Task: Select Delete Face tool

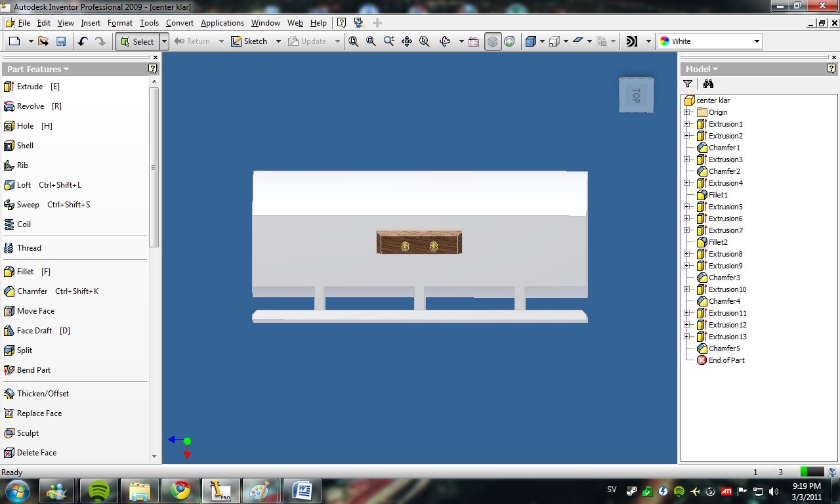Action: click(30, 453)
